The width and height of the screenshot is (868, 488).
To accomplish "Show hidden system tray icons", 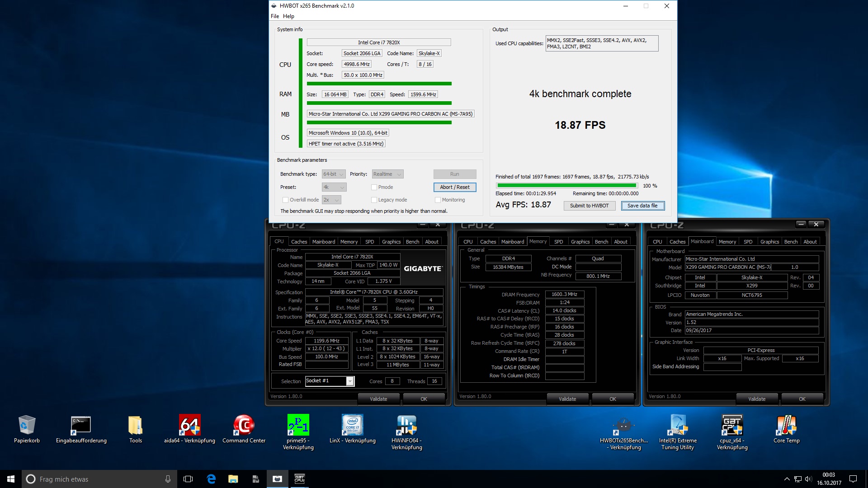I will point(787,479).
